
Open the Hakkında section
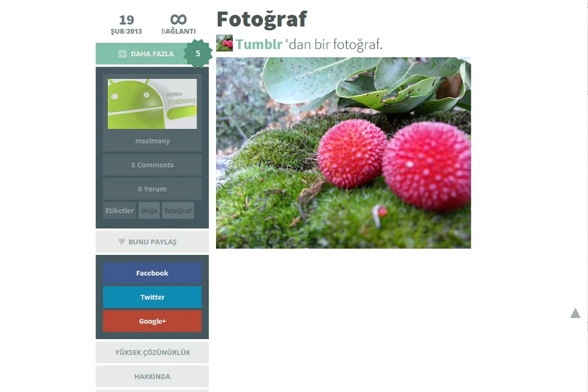coord(152,376)
